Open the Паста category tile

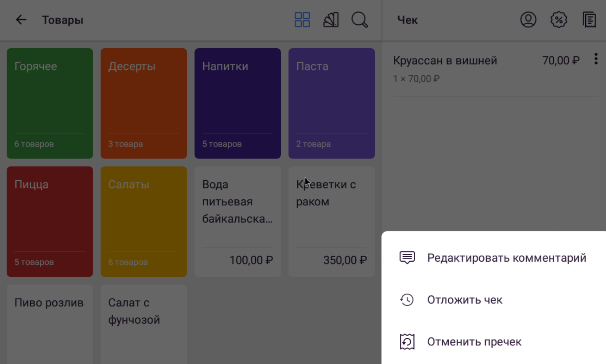tap(331, 103)
